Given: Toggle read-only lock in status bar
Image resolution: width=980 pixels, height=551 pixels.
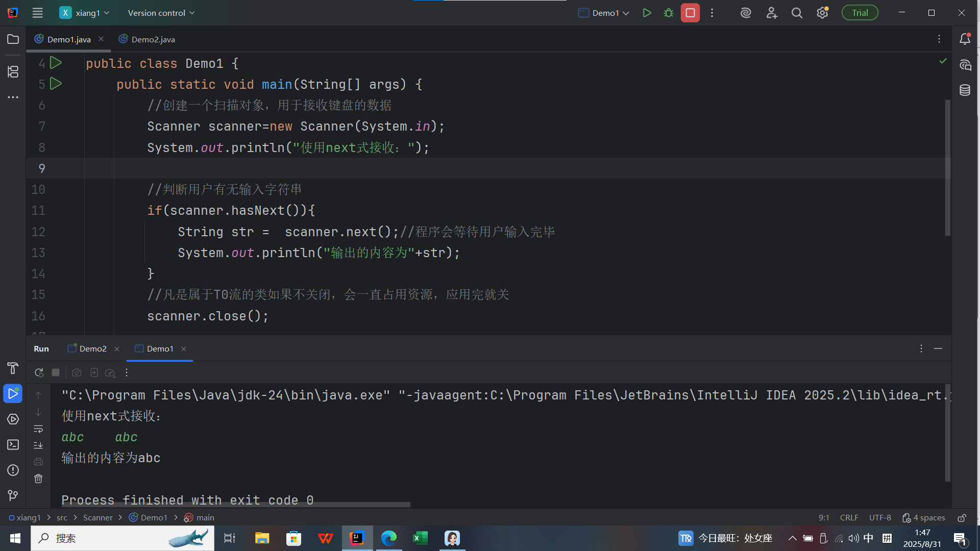Looking at the screenshot, I should [x=962, y=518].
